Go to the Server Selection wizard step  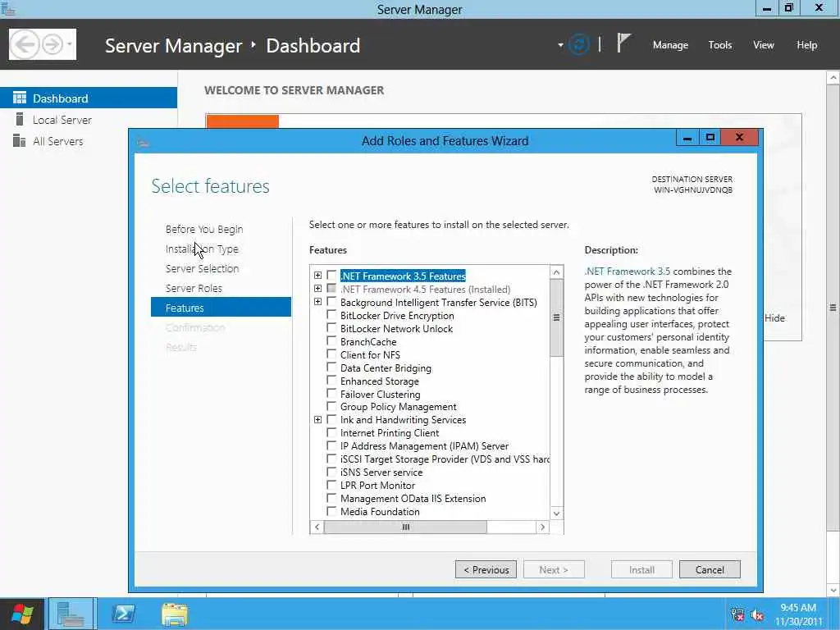click(202, 268)
